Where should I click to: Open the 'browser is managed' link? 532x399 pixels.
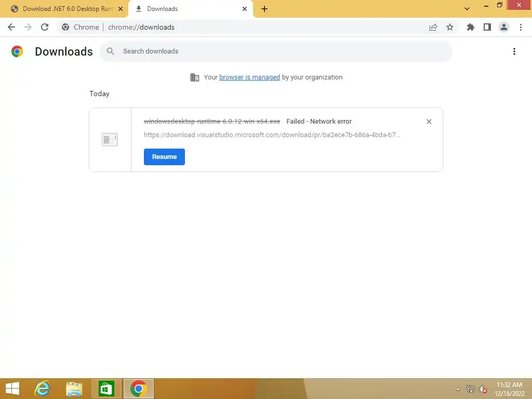coord(250,77)
